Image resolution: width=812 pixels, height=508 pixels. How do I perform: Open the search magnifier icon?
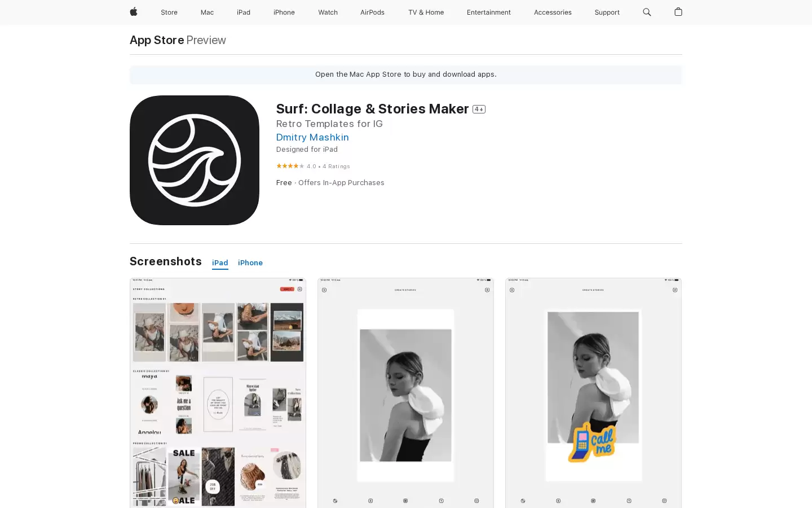[647, 12]
